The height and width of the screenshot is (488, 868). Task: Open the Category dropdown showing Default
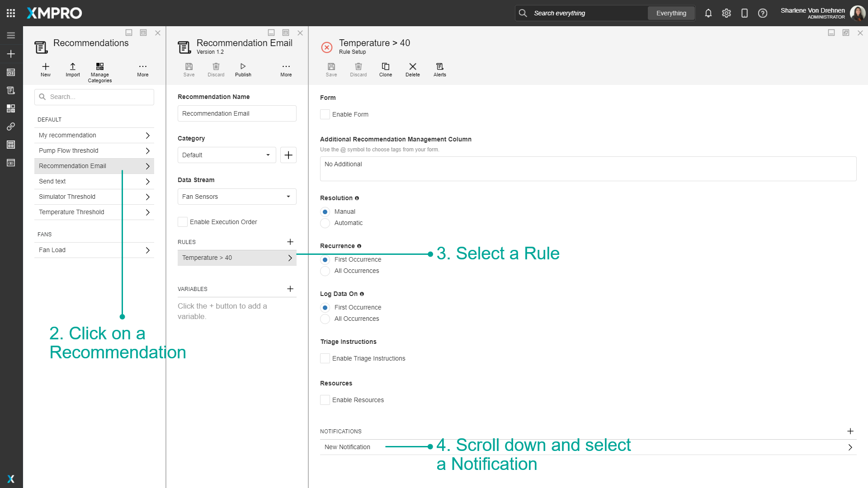(226, 155)
